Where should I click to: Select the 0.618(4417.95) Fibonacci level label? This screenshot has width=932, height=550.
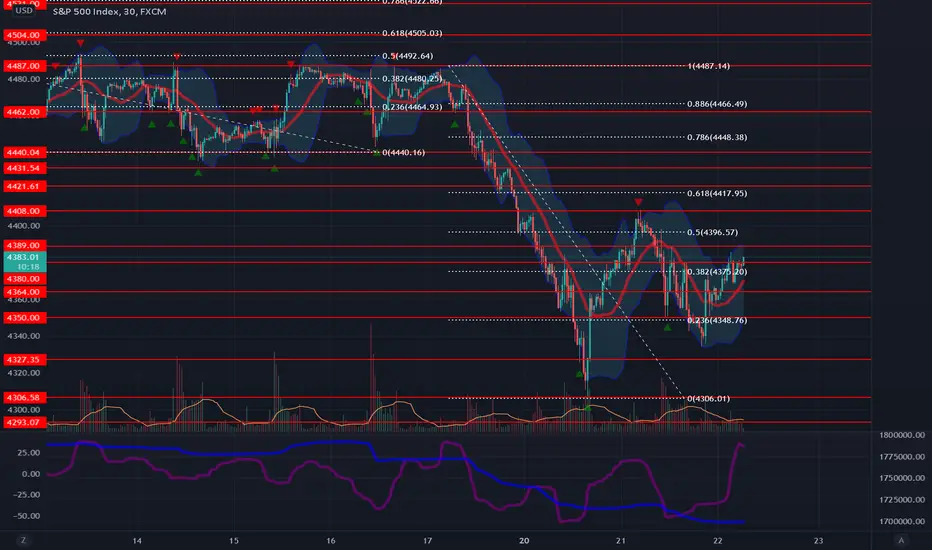pyautogui.click(x=717, y=193)
